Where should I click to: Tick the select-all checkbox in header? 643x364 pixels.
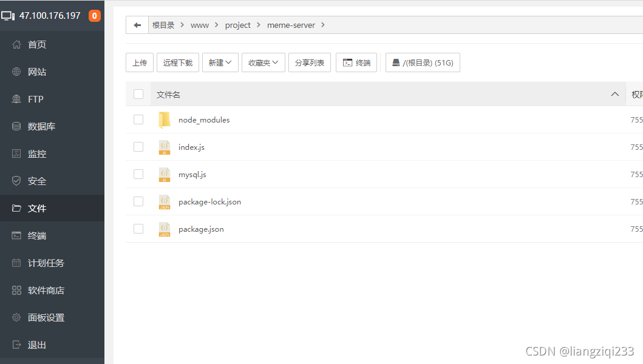[x=138, y=94]
